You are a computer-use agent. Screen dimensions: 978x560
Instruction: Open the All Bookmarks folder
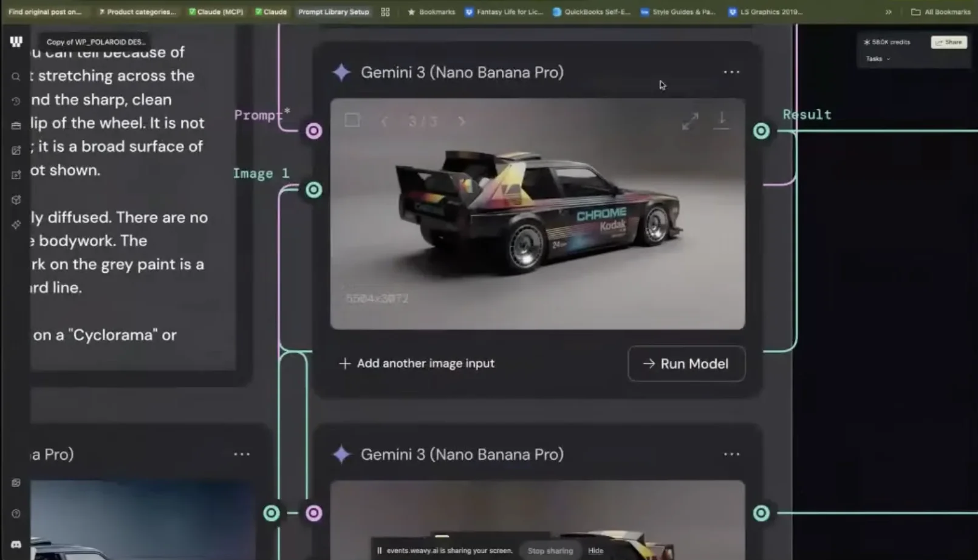(x=941, y=12)
